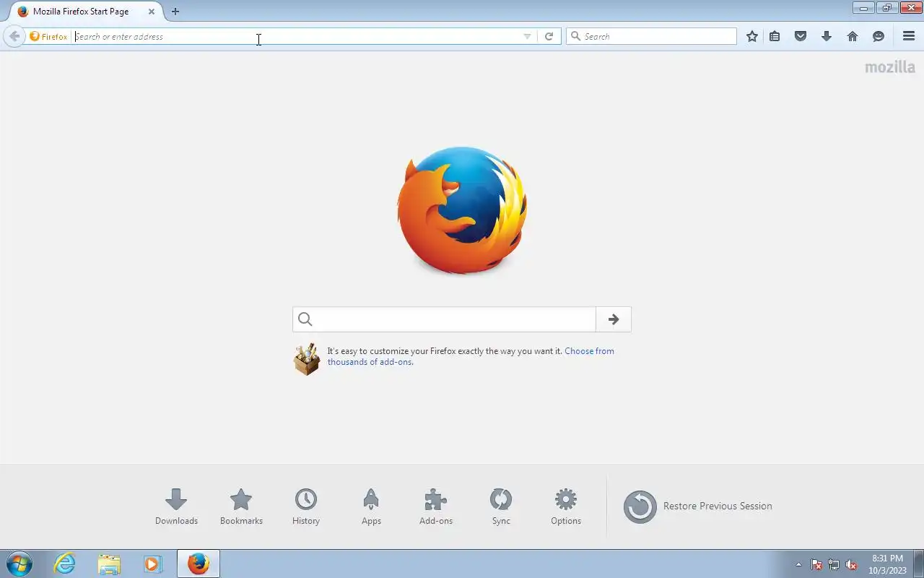Open the network status tray icon
Screen dimensions: 924x578
(834, 564)
